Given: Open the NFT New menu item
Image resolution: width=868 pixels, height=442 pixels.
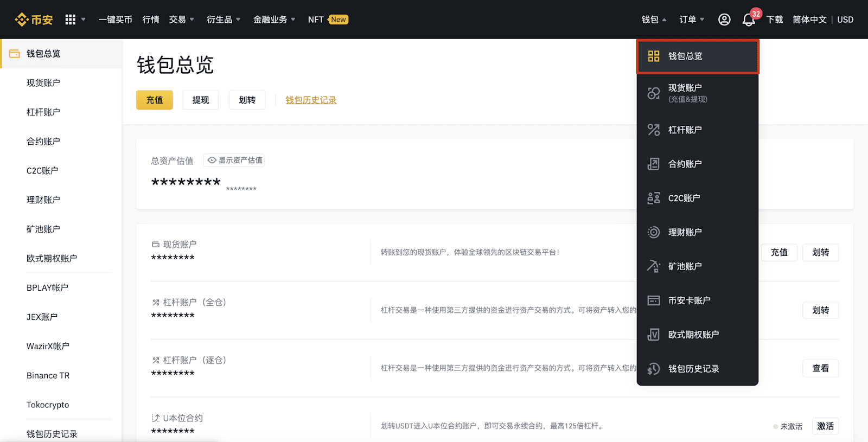Looking at the screenshot, I should pyautogui.click(x=328, y=20).
